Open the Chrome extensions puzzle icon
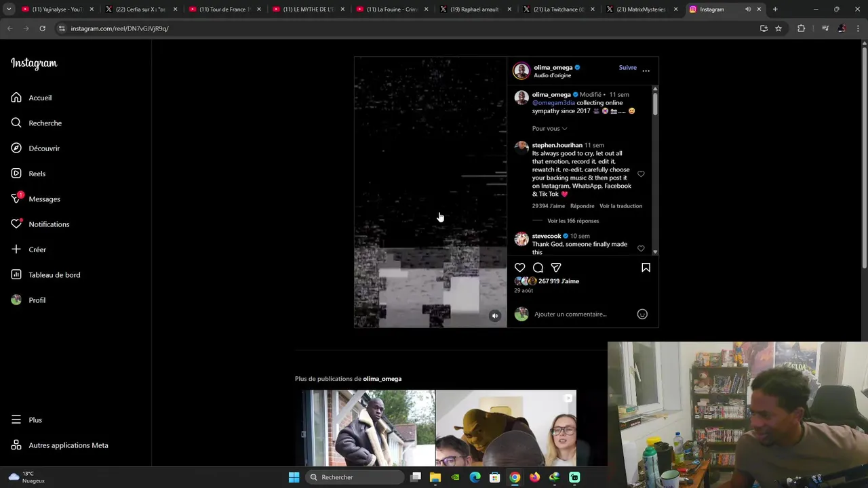This screenshot has height=488, width=868. click(801, 28)
